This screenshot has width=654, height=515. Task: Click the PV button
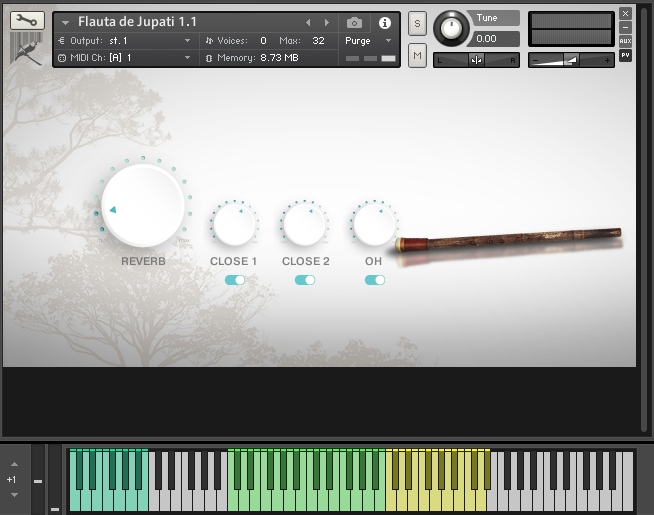[625, 55]
